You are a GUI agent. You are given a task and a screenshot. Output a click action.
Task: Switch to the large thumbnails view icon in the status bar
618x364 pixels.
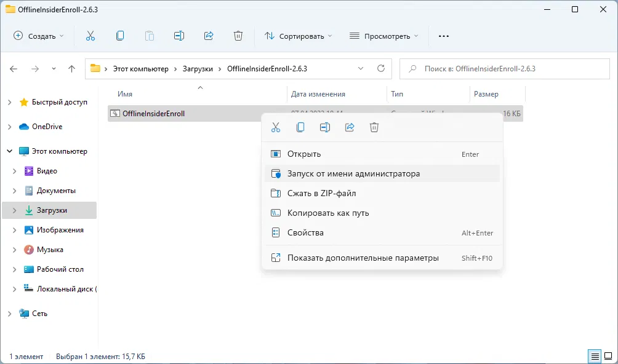pos(608,357)
